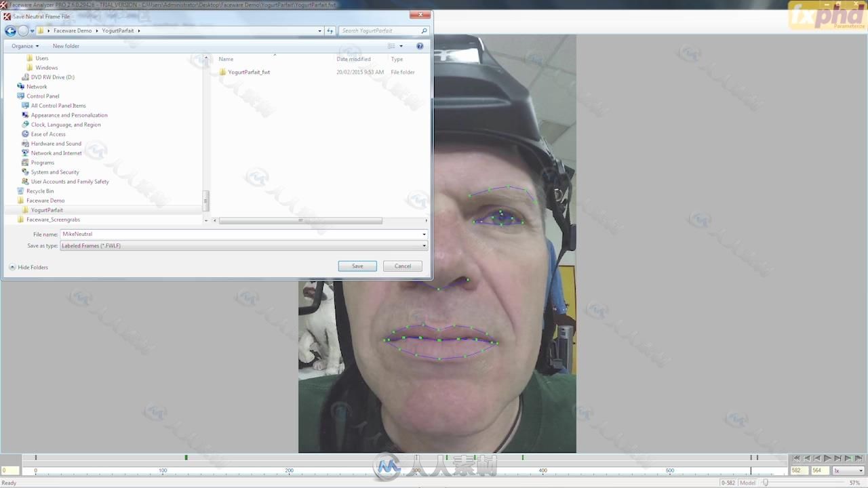Click the search magnifier icon in dialog
The image size is (868, 488).
(x=425, y=30)
